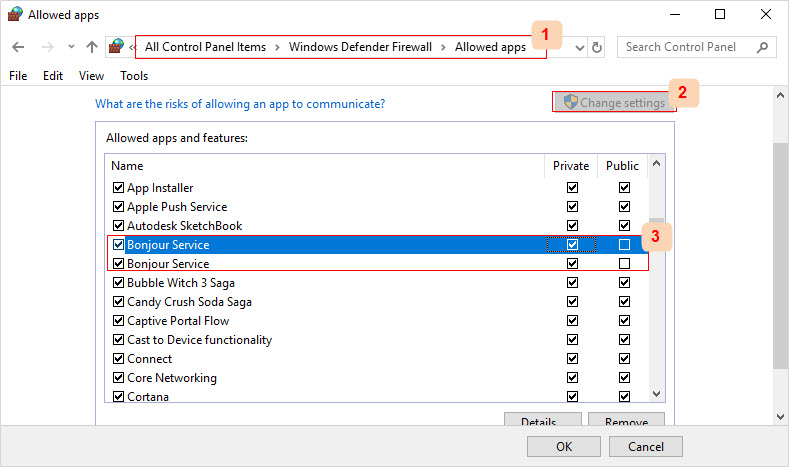Click the Remove button
Screen dimensions: 789x467
tap(626, 420)
